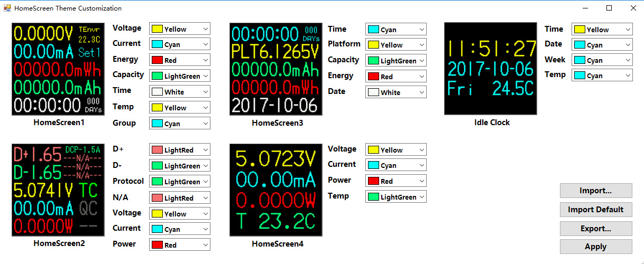Screen dimensions: 644x264
Task: Open Idle Clock Time color dropdown
Action: coord(602,30)
